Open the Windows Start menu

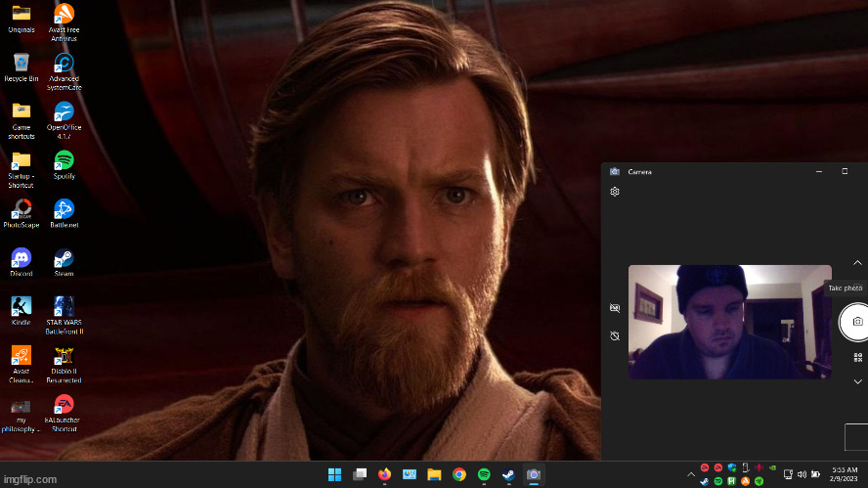pyautogui.click(x=334, y=474)
